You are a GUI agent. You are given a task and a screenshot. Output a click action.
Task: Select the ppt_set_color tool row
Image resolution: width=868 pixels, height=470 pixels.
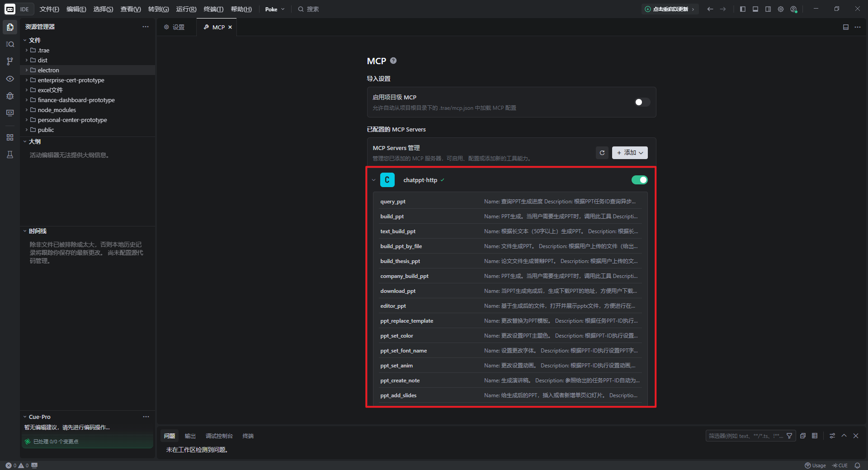[510, 336]
